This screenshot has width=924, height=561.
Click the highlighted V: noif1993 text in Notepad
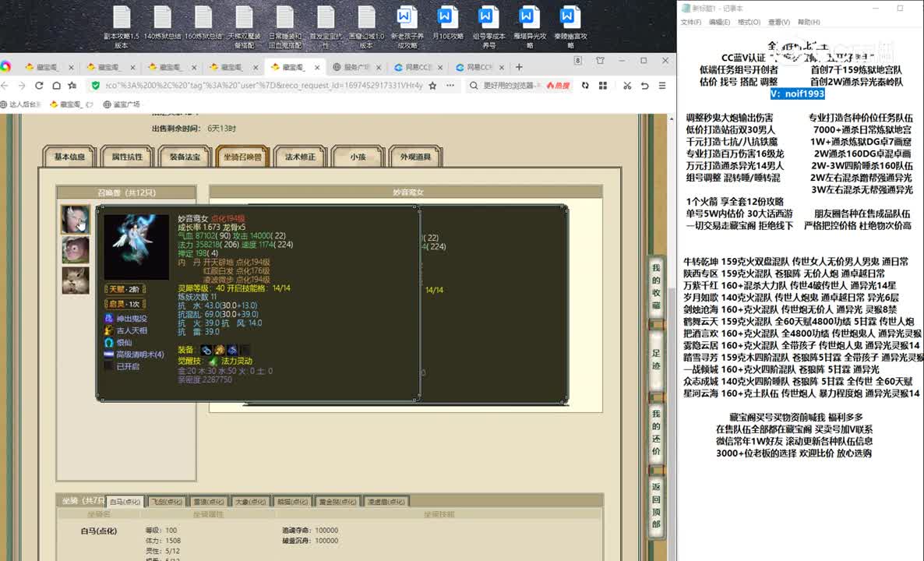coord(797,93)
